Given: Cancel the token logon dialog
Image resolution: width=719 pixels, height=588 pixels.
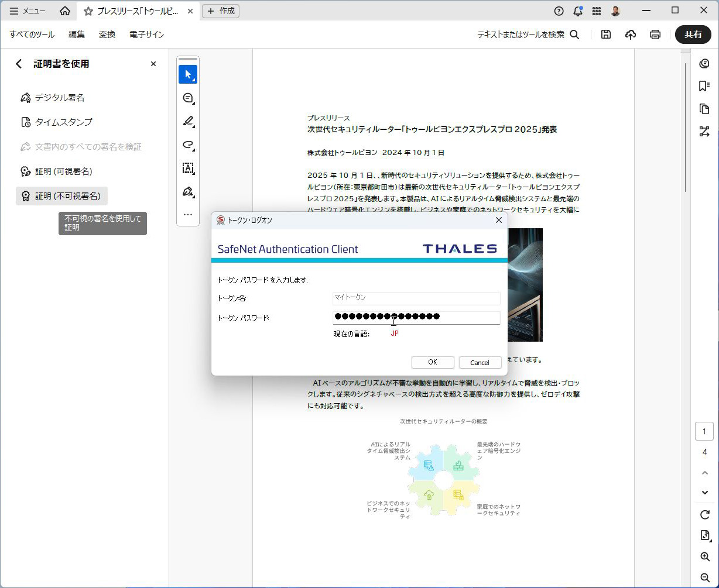Looking at the screenshot, I should (480, 362).
